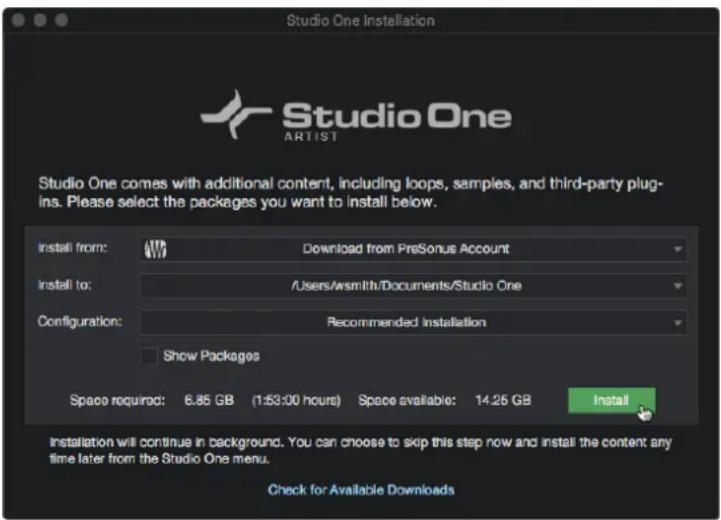721x520 pixels.
Task: Click the 14.25 GB space available value
Action: [x=503, y=400]
